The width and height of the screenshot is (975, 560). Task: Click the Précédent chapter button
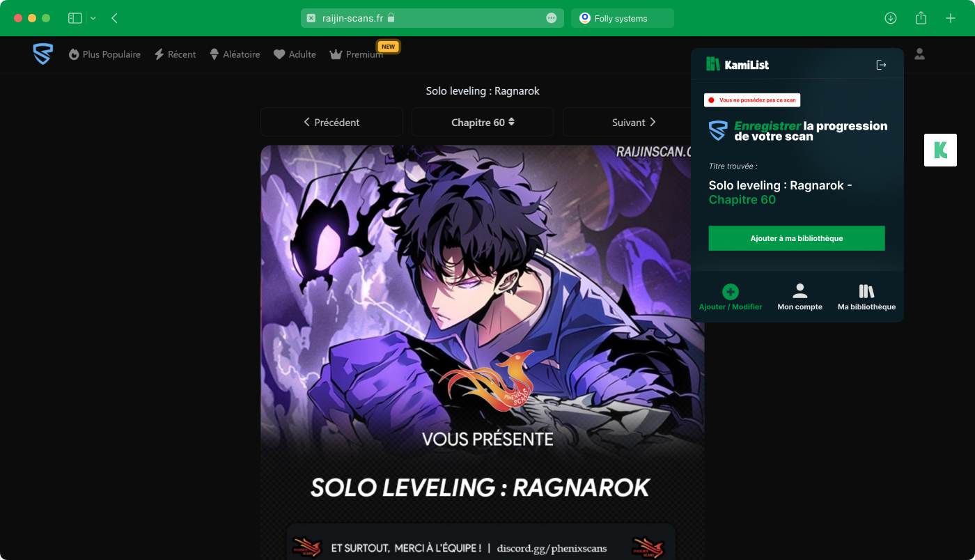coord(331,122)
